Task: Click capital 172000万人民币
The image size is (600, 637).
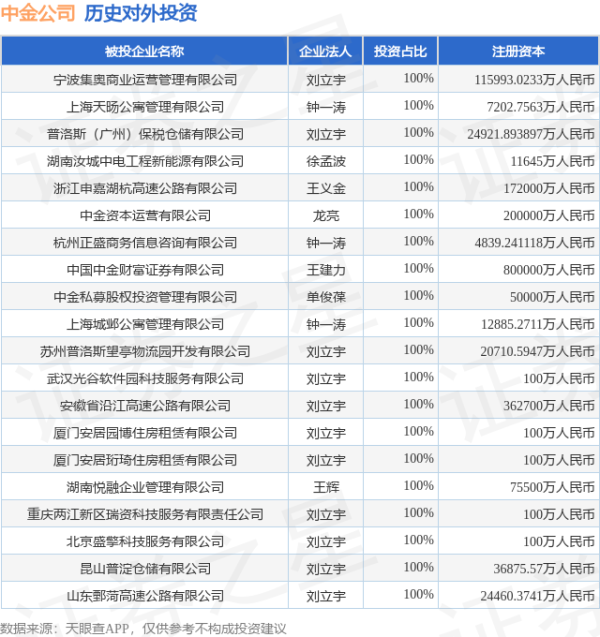Action: click(549, 189)
